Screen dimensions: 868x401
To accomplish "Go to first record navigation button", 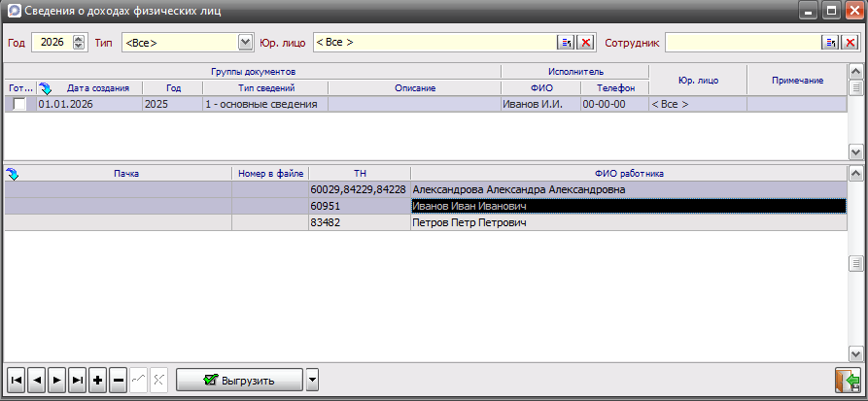I will pos(17,381).
